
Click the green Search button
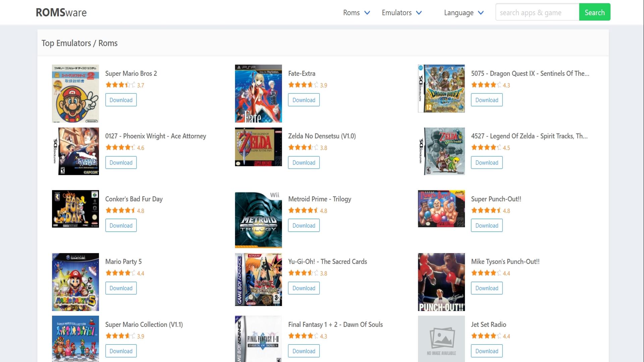point(595,12)
